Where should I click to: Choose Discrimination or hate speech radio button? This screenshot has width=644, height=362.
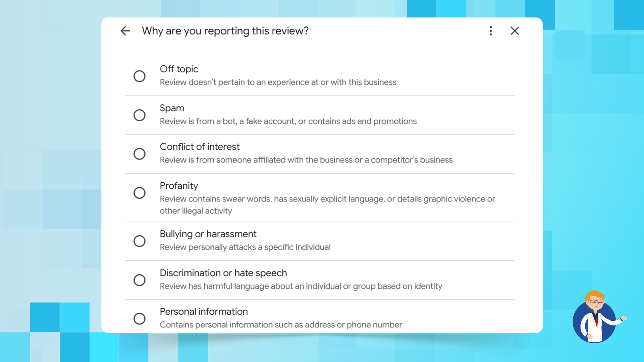(140, 280)
